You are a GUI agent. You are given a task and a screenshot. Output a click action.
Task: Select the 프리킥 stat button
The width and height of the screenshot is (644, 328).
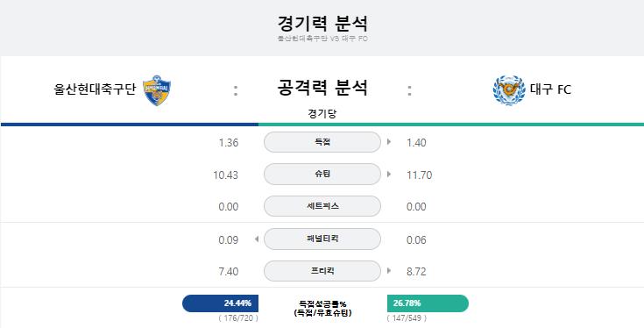coord(322,271)
